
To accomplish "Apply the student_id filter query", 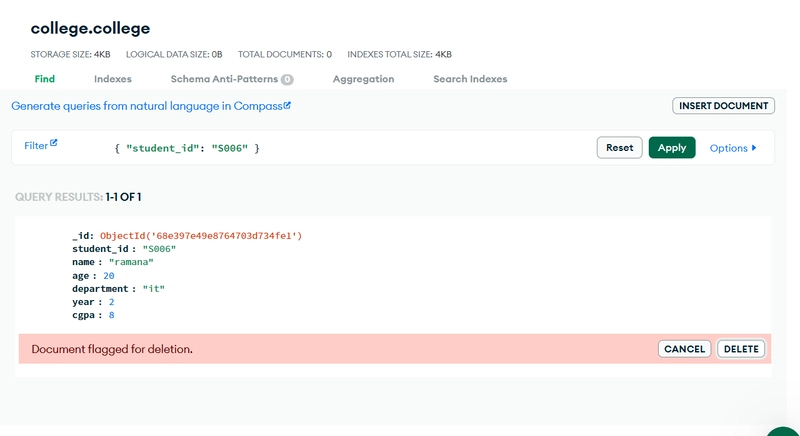I will 671,148.
